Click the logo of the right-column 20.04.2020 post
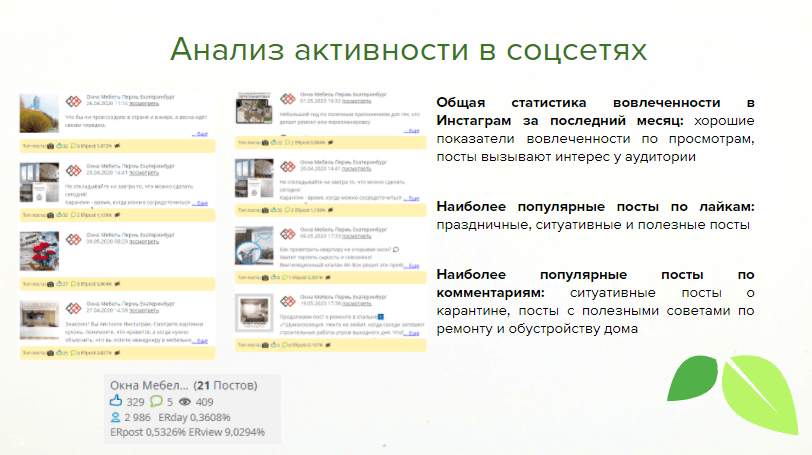Image resolution: width=812 pixels, height=455 pixels. coord(288,166)
